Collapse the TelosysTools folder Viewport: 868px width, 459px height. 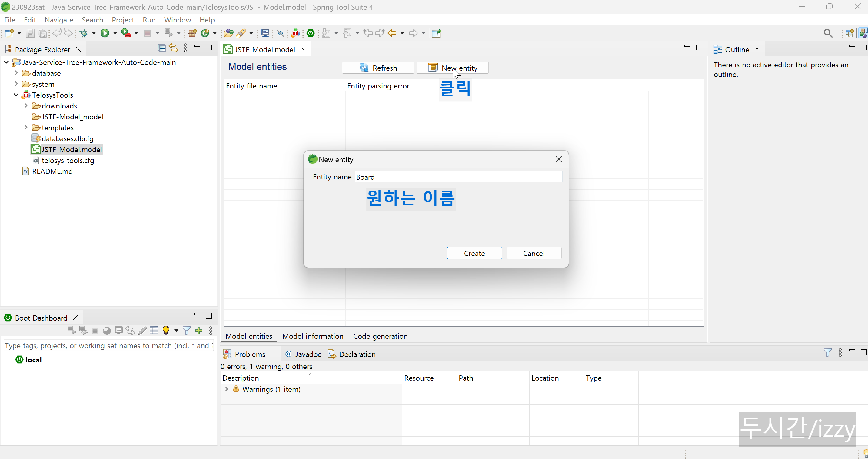pos(16,95)
